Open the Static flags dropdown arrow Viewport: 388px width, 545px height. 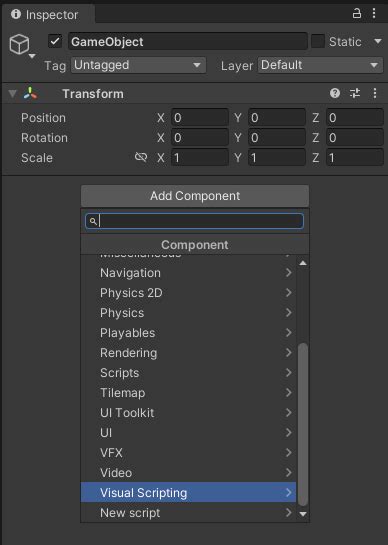coord(378,41)
